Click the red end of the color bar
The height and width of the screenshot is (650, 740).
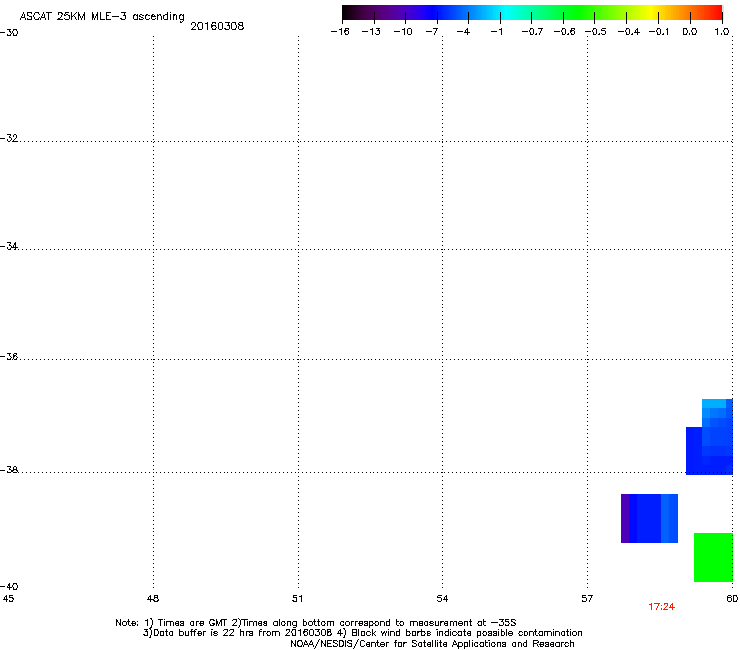pyautogui.click(x=715, y=13)
